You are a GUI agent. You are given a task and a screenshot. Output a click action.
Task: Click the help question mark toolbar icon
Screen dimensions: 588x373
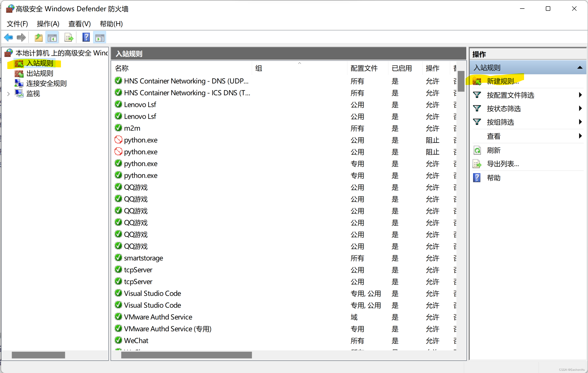(86, 37)
